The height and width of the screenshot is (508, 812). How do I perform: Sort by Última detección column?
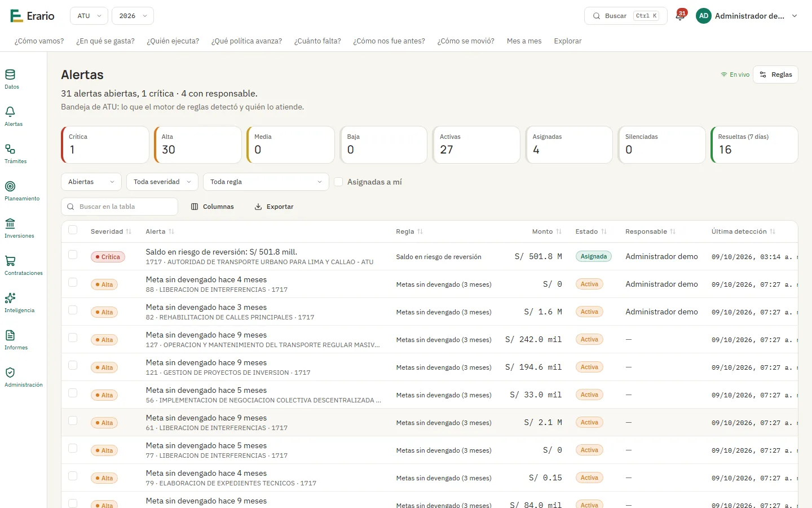tap(743, 231)
